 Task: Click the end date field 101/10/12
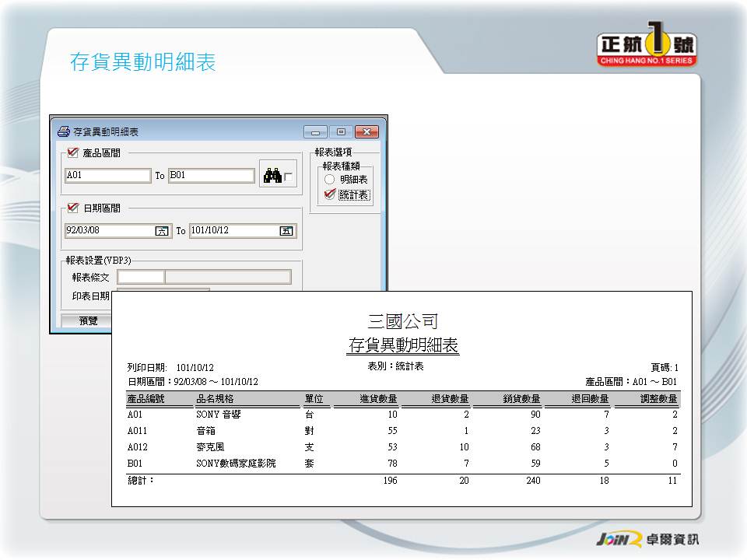233,231
